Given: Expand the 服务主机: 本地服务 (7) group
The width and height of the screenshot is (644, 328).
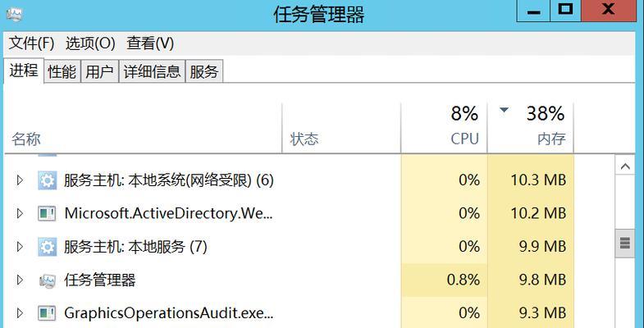Looking at the screenshot, I should (20, 247).
